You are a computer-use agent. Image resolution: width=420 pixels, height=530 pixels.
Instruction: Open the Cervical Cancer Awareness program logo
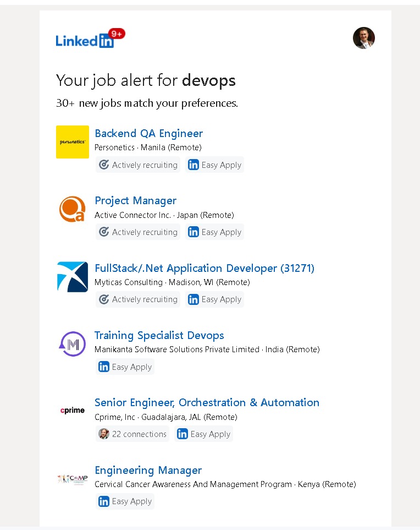(x=73, y=479)
